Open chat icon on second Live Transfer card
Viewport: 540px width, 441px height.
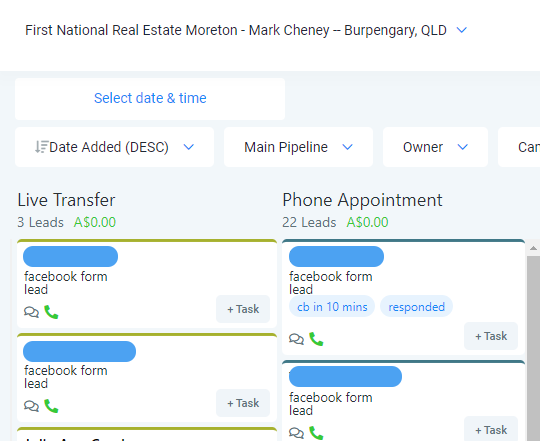tap(31, 406)
